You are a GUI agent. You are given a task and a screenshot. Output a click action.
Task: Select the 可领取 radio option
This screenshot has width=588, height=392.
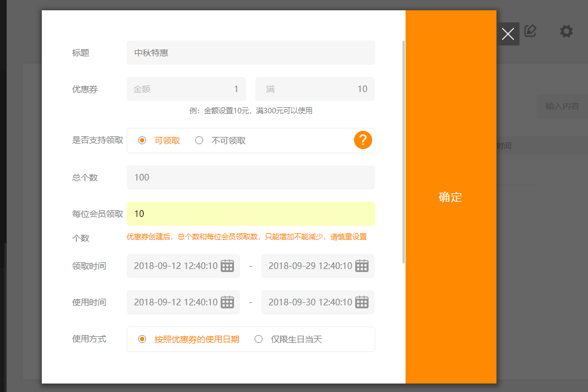coord(142,141)
